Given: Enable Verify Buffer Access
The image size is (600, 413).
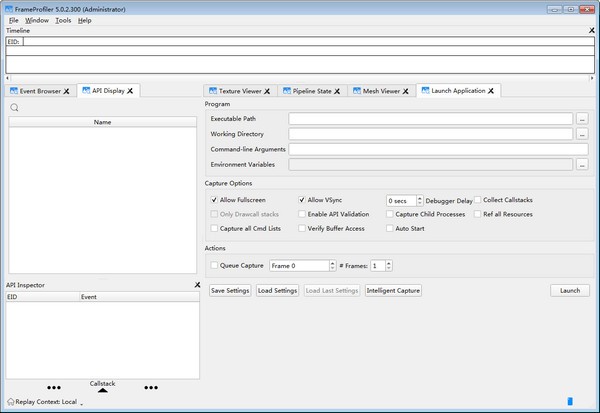Looking at the screenshot, I should coord(302,228).
